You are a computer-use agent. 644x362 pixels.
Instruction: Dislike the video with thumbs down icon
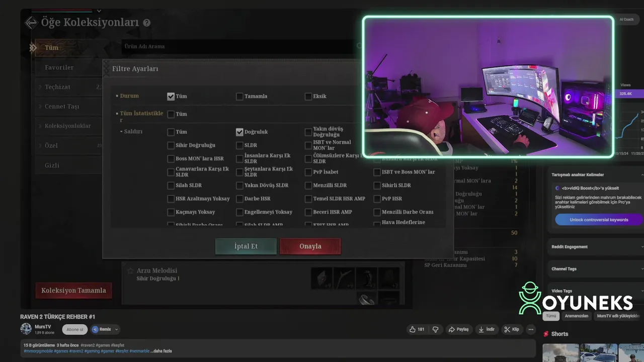436,329
